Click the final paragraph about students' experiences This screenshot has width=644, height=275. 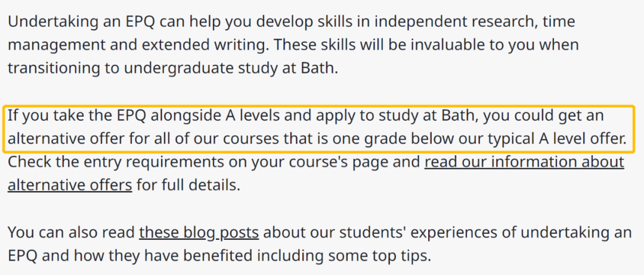[x=320, y=244]
